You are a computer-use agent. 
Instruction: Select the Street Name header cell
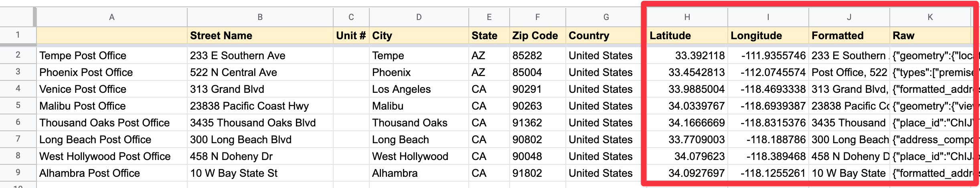pyautogui.click(x=260, y=36)
